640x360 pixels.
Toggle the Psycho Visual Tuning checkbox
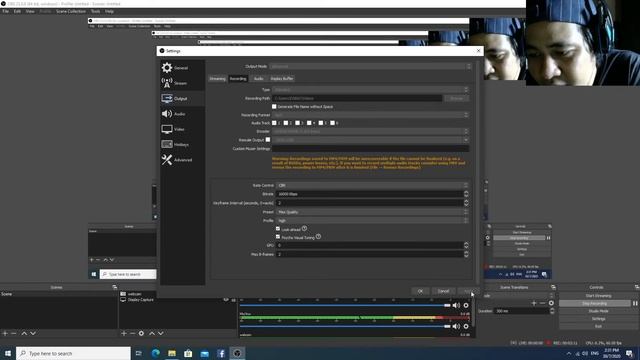coord(278,237)
